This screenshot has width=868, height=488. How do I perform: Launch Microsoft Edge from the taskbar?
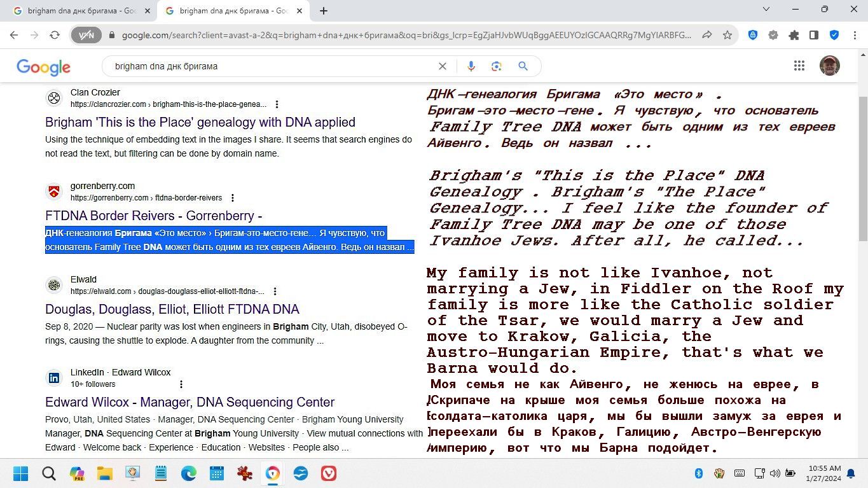[x=189, y=473]
